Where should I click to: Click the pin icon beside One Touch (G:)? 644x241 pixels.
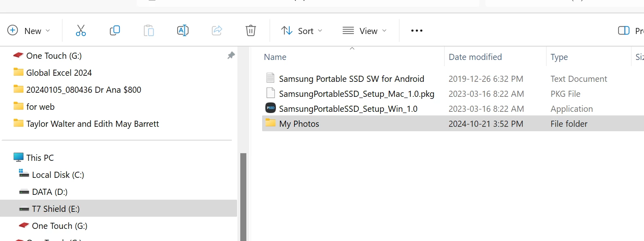click(231, 55)
